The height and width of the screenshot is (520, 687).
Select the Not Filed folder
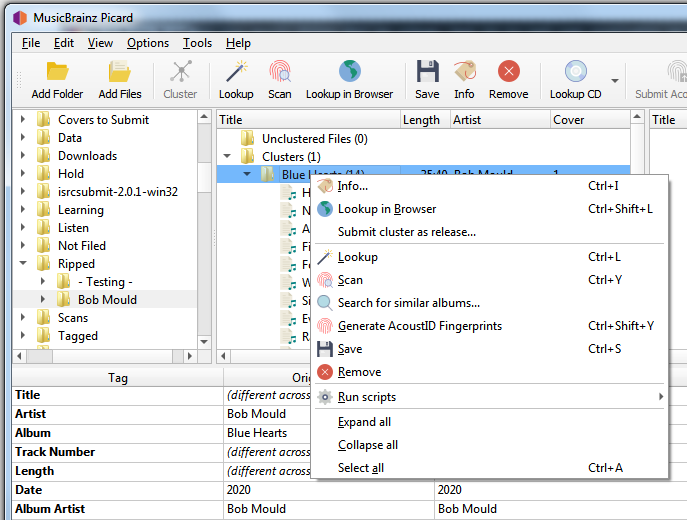82,245
